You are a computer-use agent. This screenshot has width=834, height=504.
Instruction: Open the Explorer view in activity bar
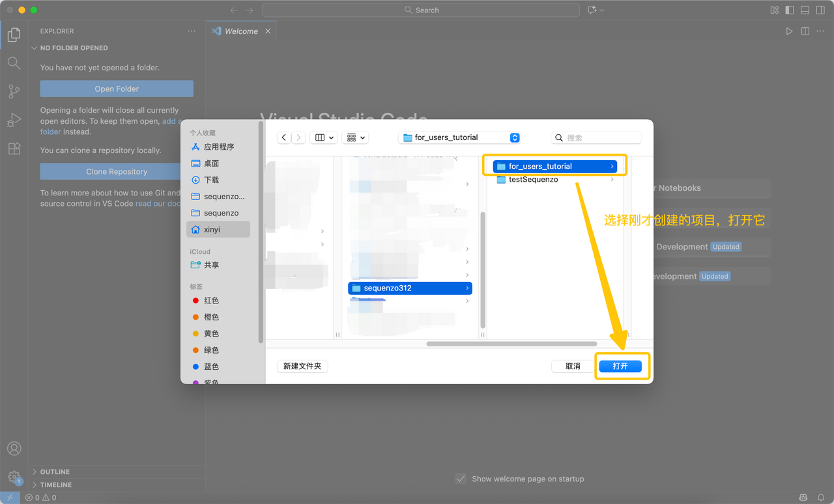[x=14, y=35]
